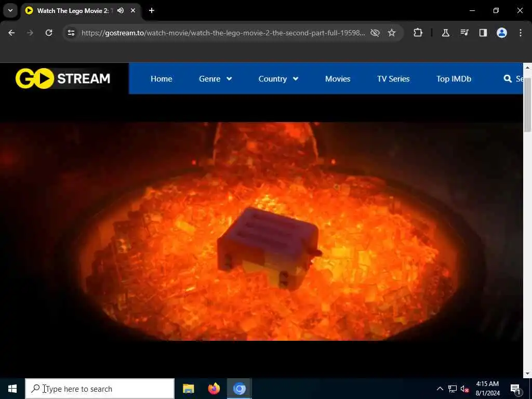Viewport: 532px width, 399px height.
Task: Open network status tray icon
Action: click(453, 389)
